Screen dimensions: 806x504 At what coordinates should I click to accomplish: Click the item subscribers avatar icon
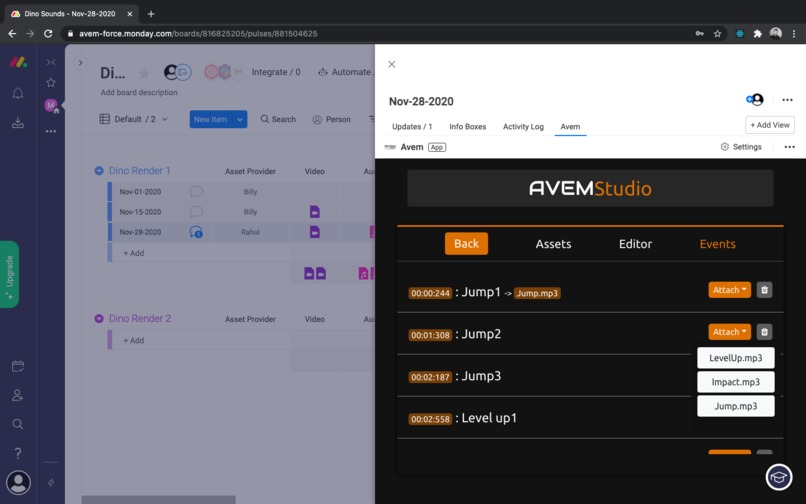point(755,100)
